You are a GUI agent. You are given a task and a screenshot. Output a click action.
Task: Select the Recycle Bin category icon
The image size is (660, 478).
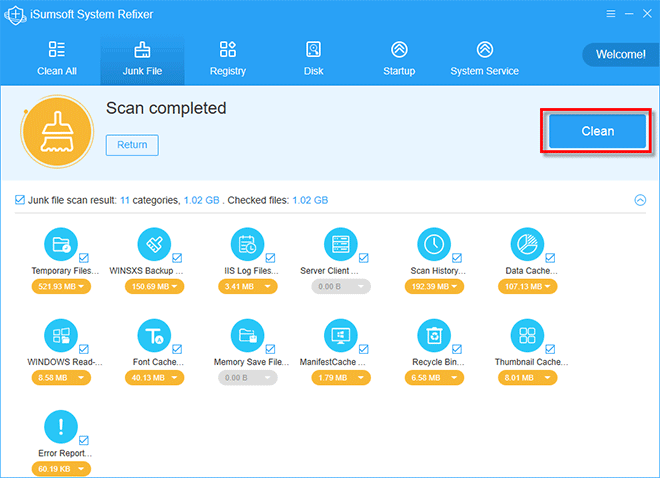(x=434, y=336)
